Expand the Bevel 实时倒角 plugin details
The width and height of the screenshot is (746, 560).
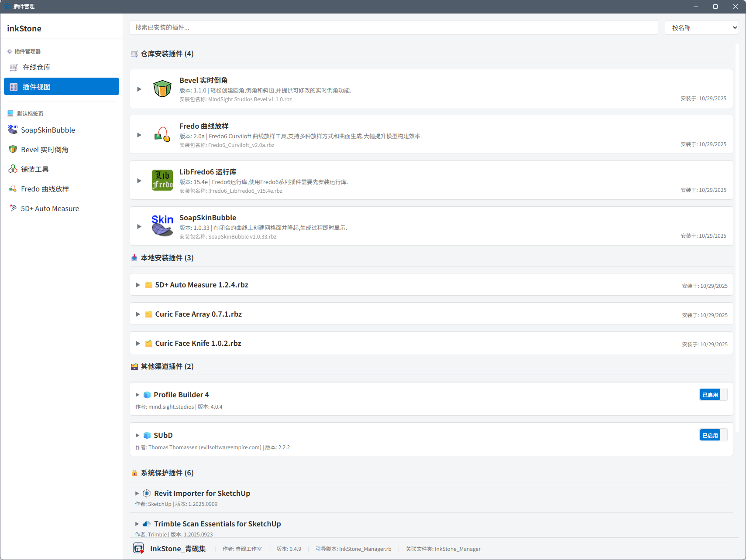(x=139, y=89)
